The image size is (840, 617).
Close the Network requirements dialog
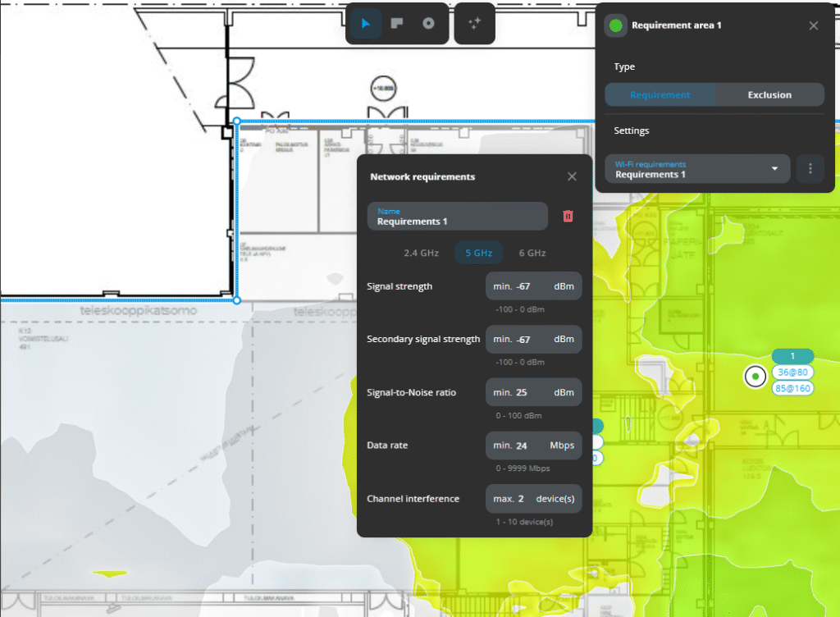(x=572, y=176)
